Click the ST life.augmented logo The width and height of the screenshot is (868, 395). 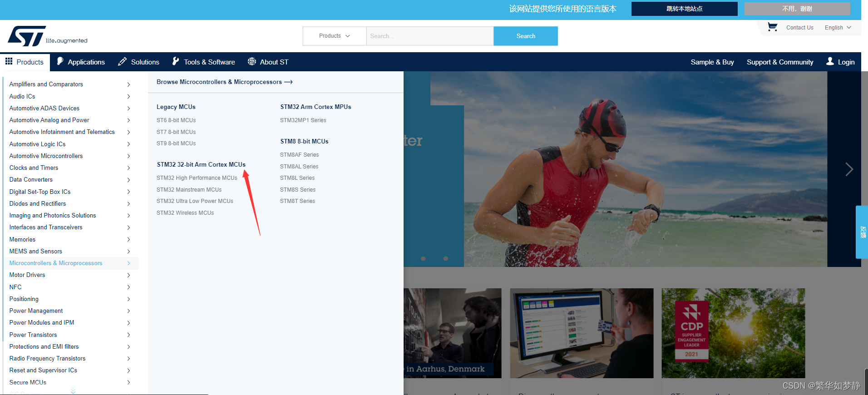coord(48,36)
